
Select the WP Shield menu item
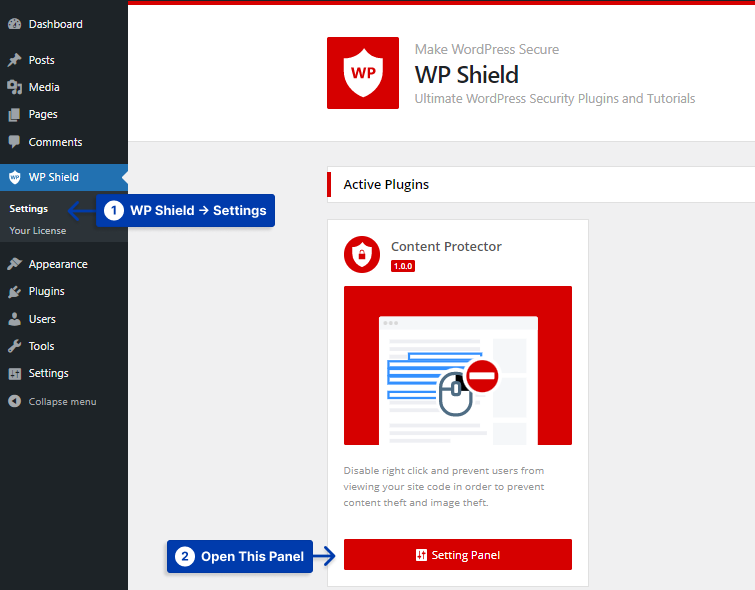click(64, 177)
